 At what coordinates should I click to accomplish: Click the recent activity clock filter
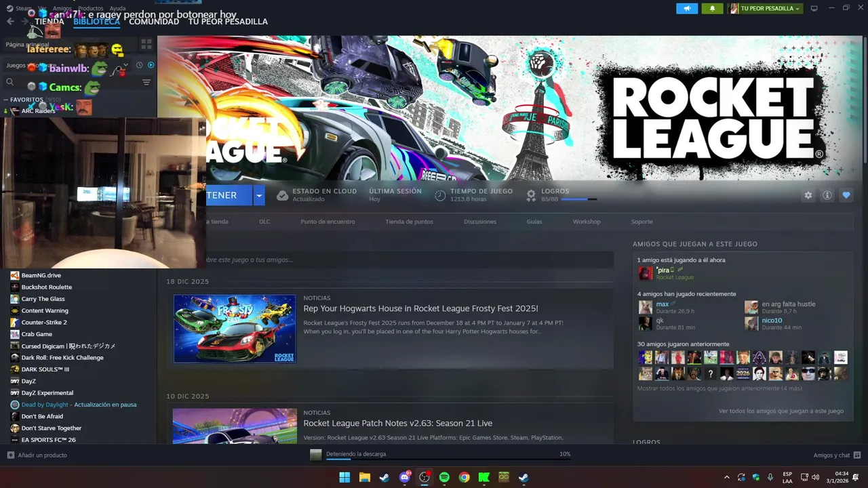[x=139, y=65]
